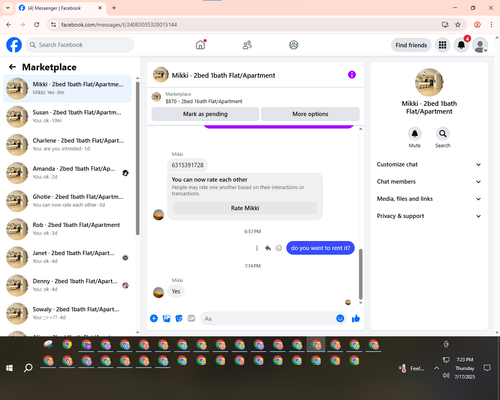Open the taskbar clock showing 7:23 PM
Viewport: 500px width, 400px height.
point(465,368)
